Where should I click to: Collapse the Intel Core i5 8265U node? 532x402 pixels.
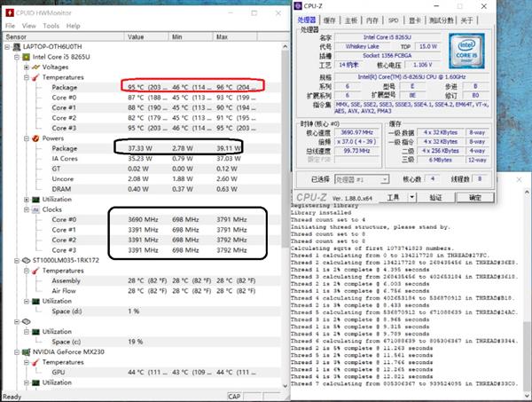17,57
